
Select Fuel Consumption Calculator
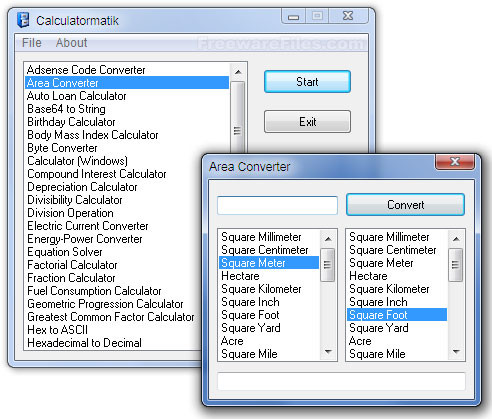pyautogui.click(x=113, y=291)
